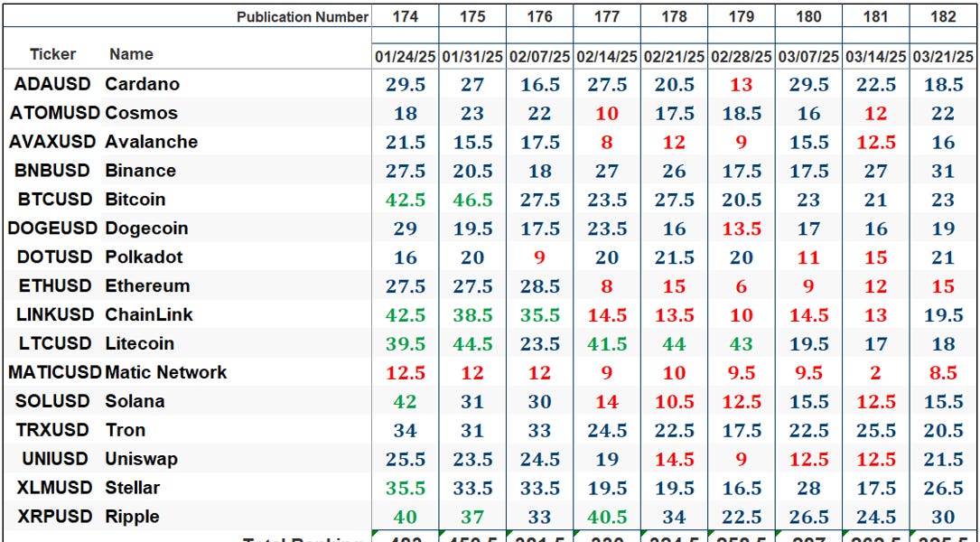The image size is (980, 542).
Task: Click Cardano's 16.5 value for 02/07/25
Action: pos(539,84)
